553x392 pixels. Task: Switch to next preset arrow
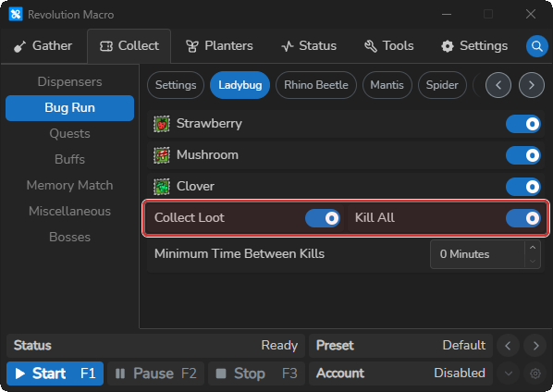535,346
